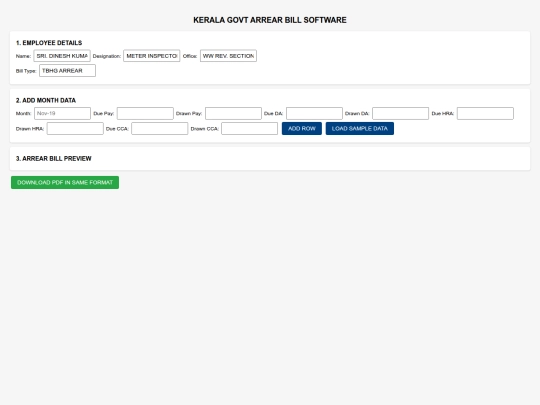
Task: Edit the Bill Type field
Action: pos(68,71)
